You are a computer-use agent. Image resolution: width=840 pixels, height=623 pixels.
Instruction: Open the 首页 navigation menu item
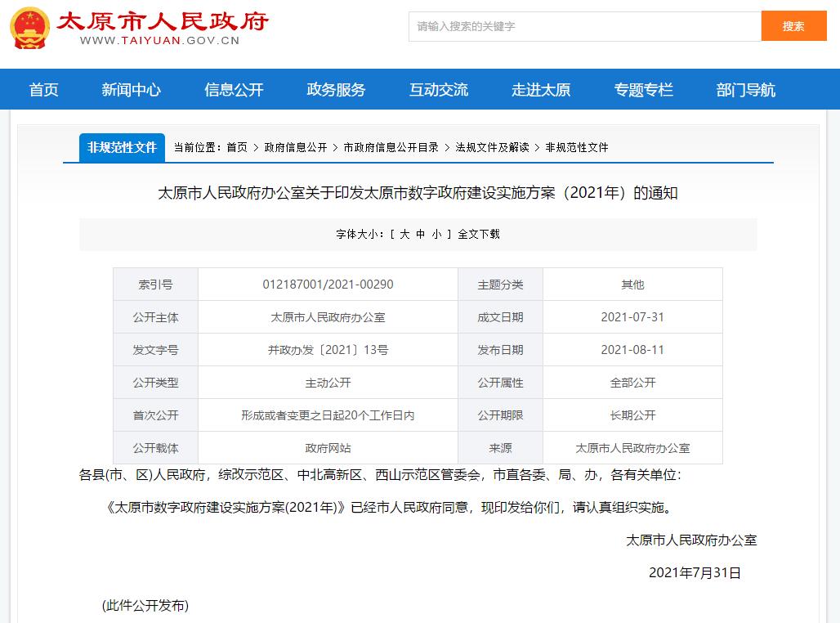click(44, 90)
